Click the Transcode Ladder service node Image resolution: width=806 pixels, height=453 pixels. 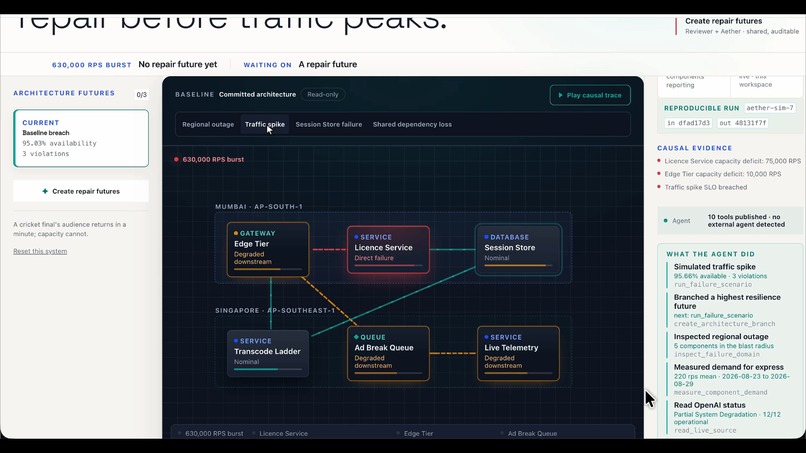point(268,354)
